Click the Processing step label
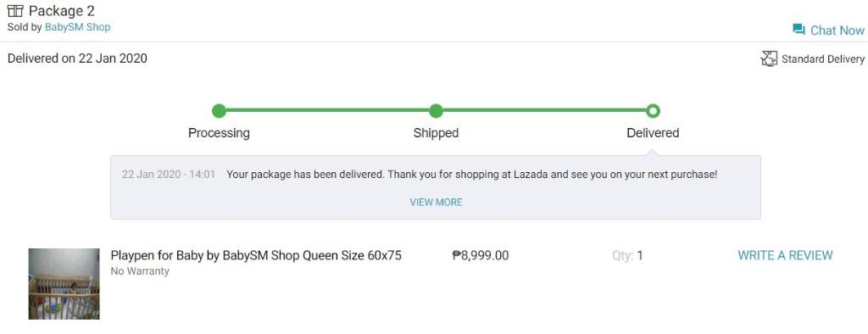This screenshot has width=868, height=334. click(220, 133)
